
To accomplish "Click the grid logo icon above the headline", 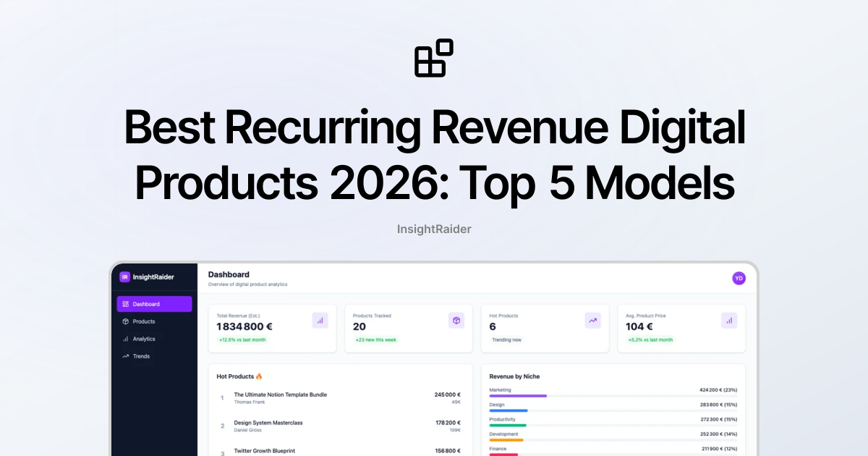I will (434, 58).
